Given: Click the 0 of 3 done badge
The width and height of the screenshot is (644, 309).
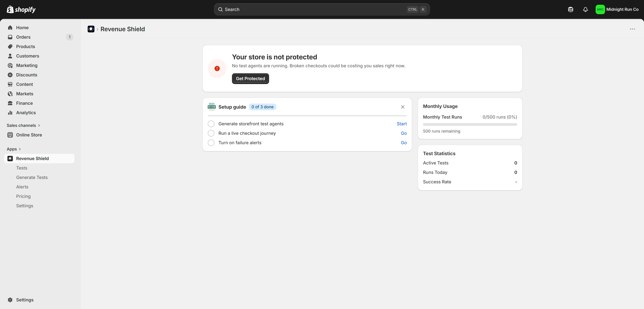Looking at the screenshot, I should 262,107.
